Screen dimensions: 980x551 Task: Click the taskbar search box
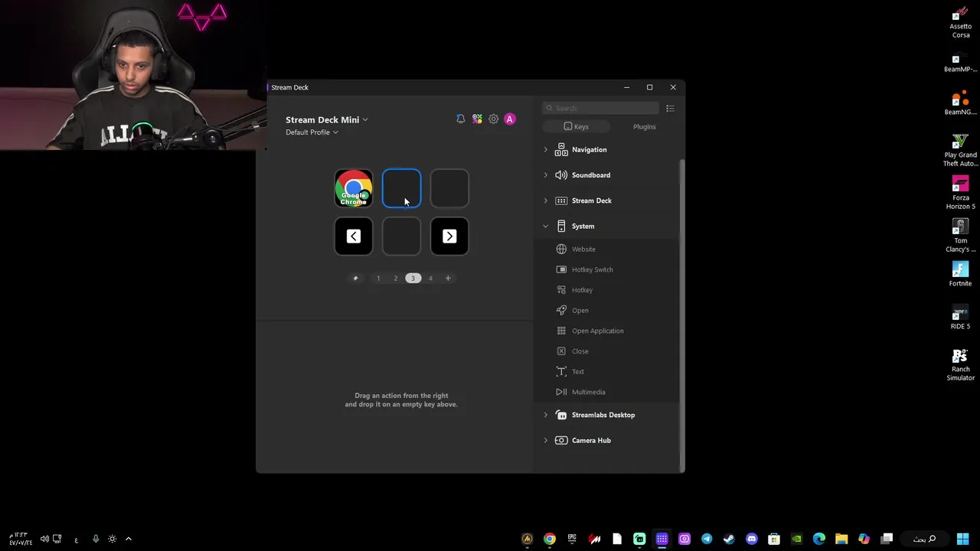925,539
